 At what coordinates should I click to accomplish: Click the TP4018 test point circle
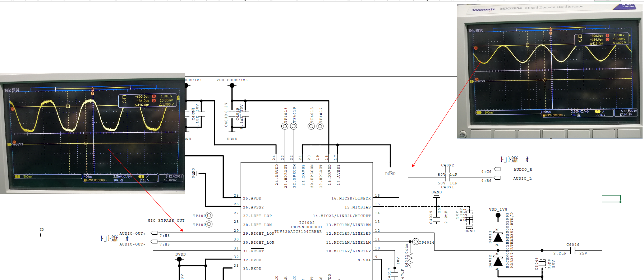pyautogui.click(x=311, y=126)
